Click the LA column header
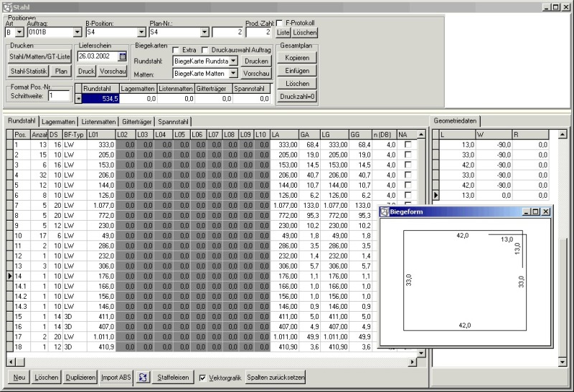574x392 pixels. click(x=284, y=135)
